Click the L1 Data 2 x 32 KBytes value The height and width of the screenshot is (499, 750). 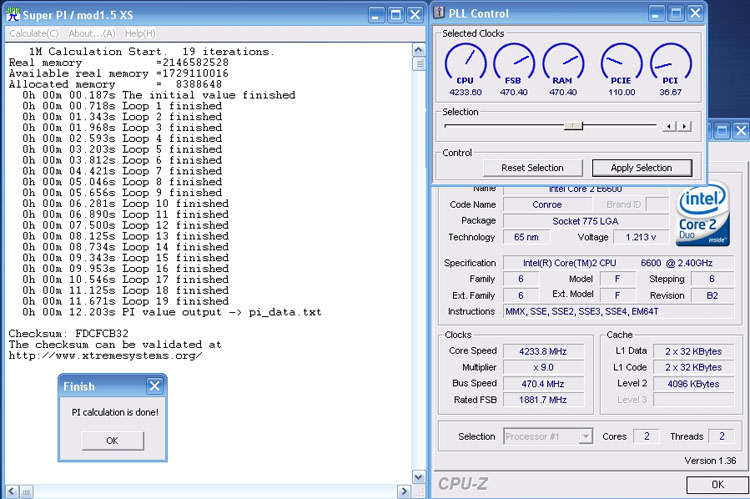click(694, 352)
